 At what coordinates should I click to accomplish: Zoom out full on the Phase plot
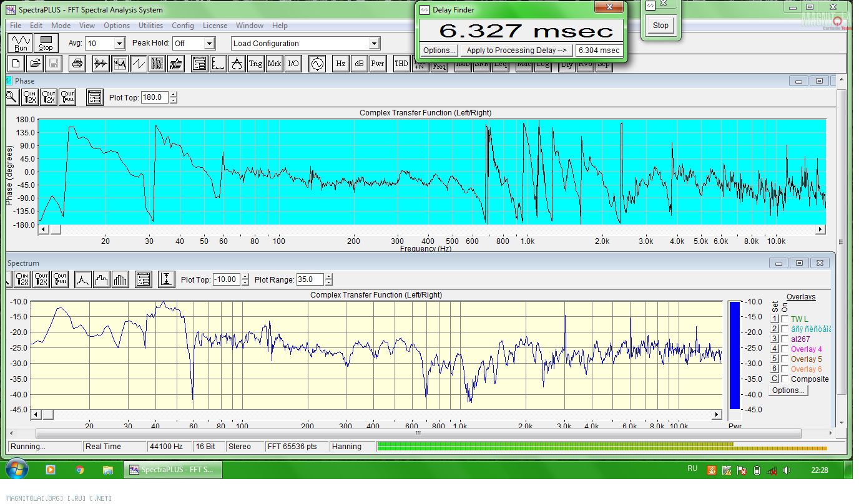tap(67, 97)
